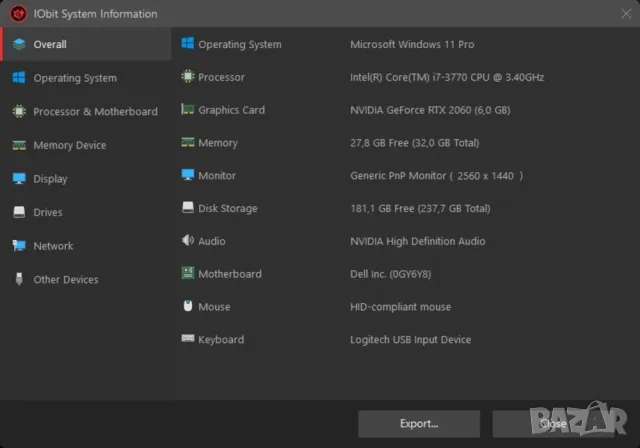
Task: Click the Disk Storage row drive icon
Action: pos(188,207)
